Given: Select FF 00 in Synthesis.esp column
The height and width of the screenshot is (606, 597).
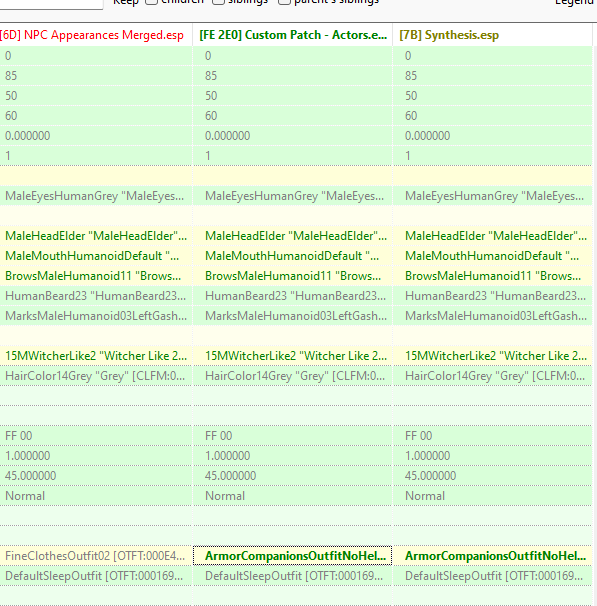Looking at the screenshot, I should point(492,436).
